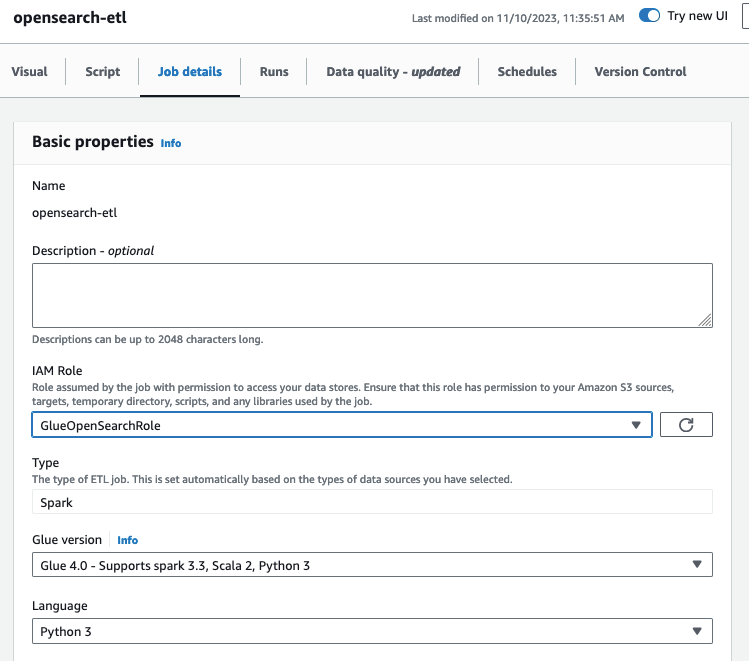Click the Description resize handle
Image resolution: width=749 pixels, height=661 pixels.
pos(706,320)
